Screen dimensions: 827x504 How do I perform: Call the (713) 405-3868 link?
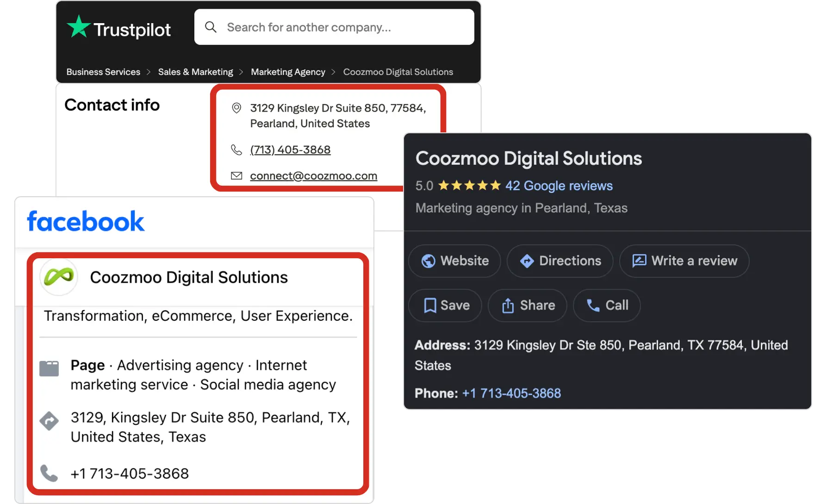(x=290, y=149)
